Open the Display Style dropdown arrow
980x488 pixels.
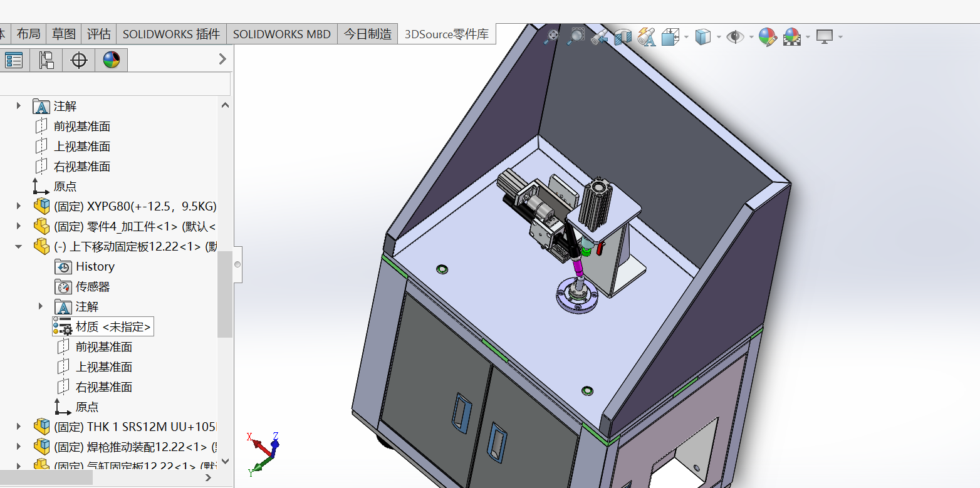pos(719,37)
